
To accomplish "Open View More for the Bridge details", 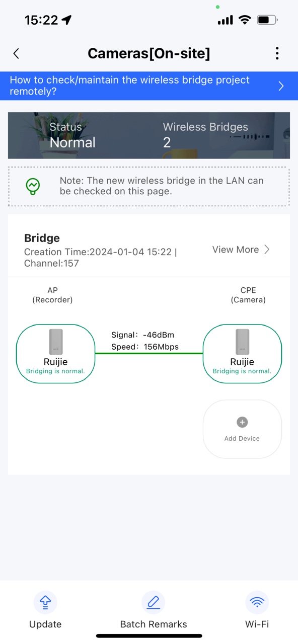I will (x=241, y=250).
